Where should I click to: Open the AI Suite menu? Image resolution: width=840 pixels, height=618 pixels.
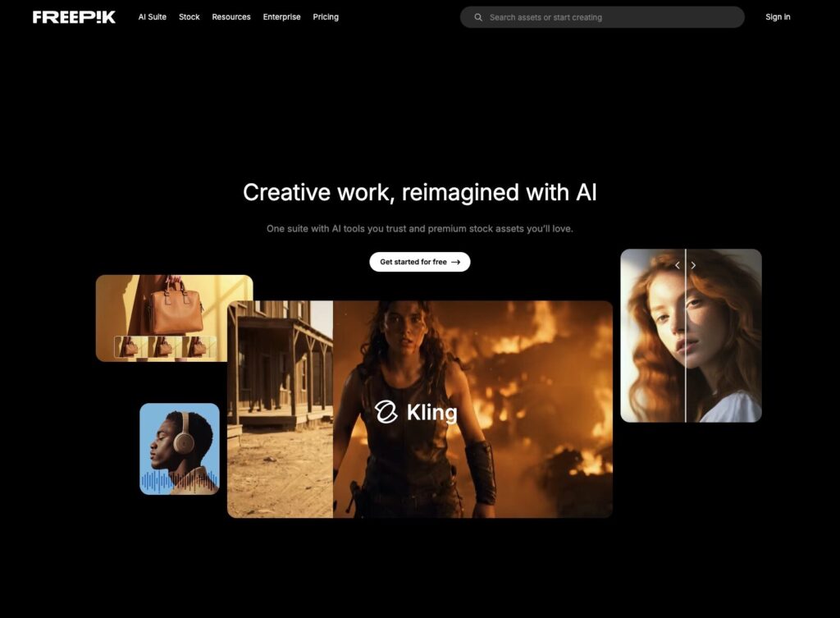click(x=152, y=17)
